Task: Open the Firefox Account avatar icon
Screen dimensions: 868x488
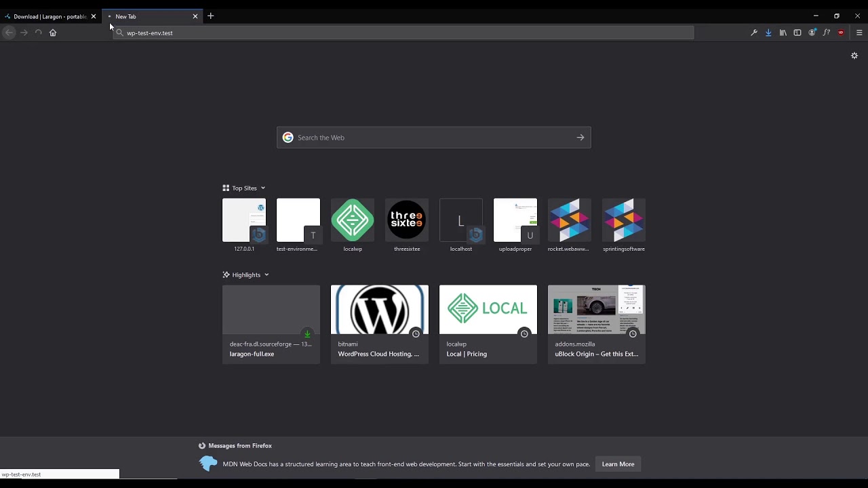Action: pyautogui.click(x=812, y=33)
